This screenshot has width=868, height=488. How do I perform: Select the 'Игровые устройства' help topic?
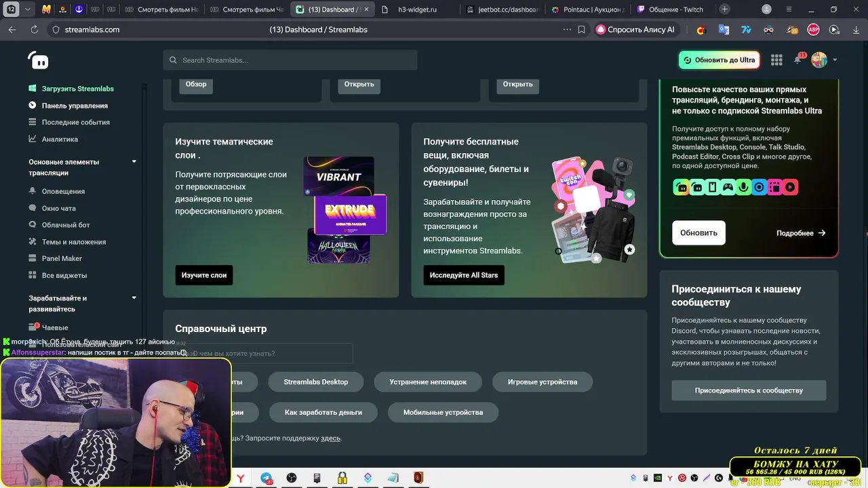[542, 382]
